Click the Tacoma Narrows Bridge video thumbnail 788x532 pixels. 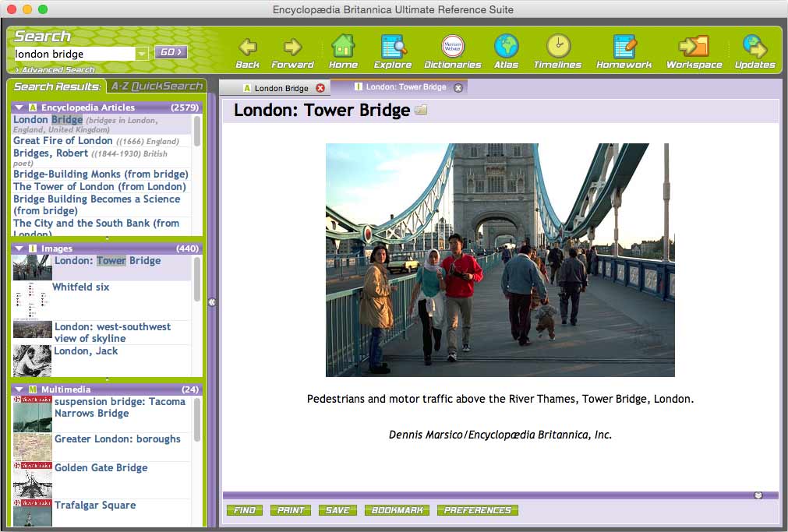[x=32, y=414]
